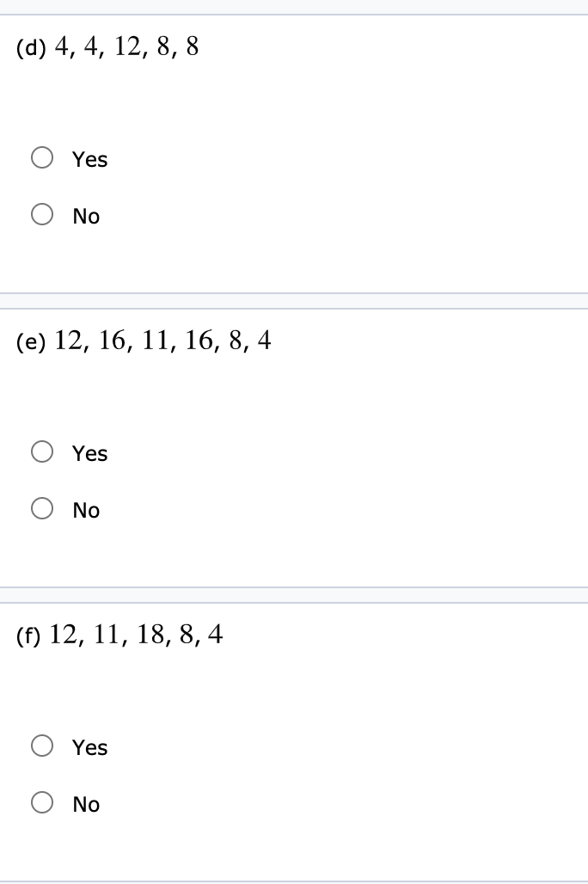The width and height of the screenshot is (588, 884).
Task: Click the No label text in question (e)
Action: [85, 510]
